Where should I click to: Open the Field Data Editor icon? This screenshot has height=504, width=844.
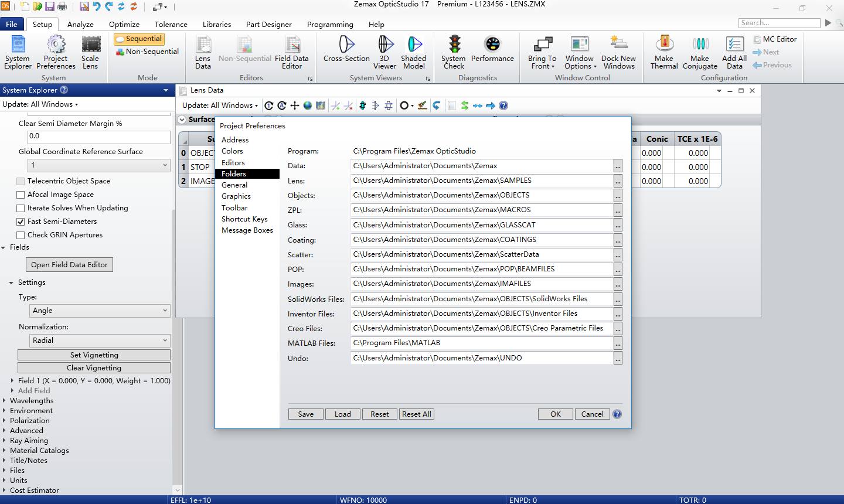[292, 52]
